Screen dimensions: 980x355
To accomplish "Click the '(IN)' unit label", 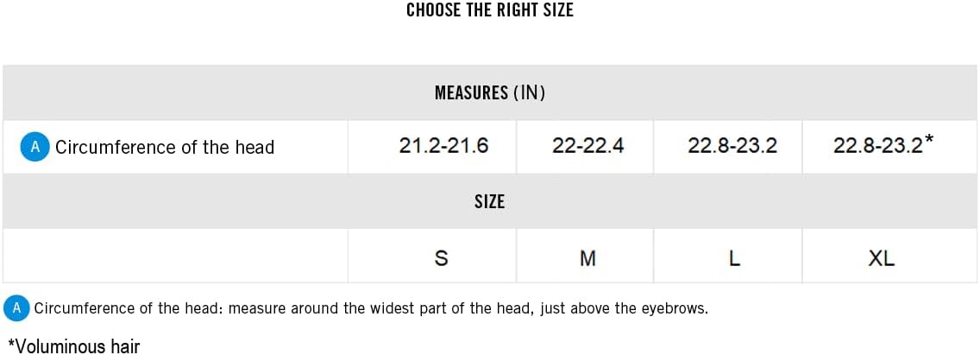I will (x=529, y=92).
